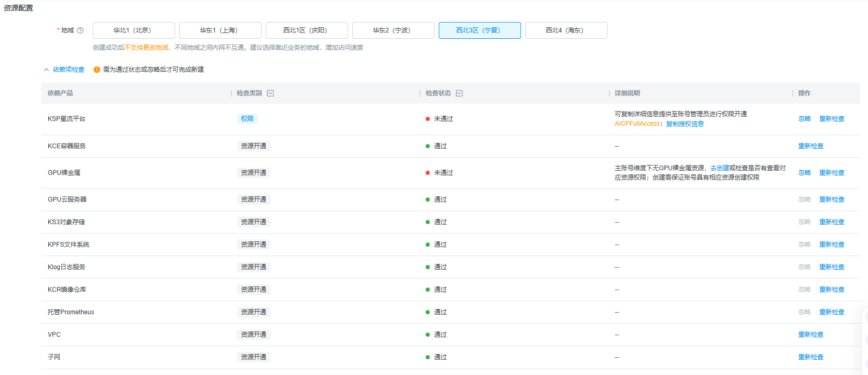Click the orange warning icon near 依赖项检查
868x375 pixels.
pyautogui.click(x=96, y=70)
